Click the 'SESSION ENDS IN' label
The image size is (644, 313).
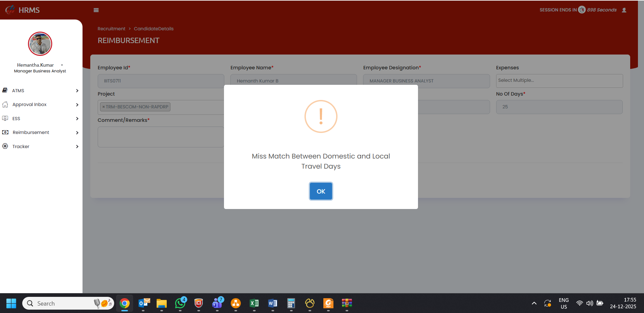coord(558,10)
